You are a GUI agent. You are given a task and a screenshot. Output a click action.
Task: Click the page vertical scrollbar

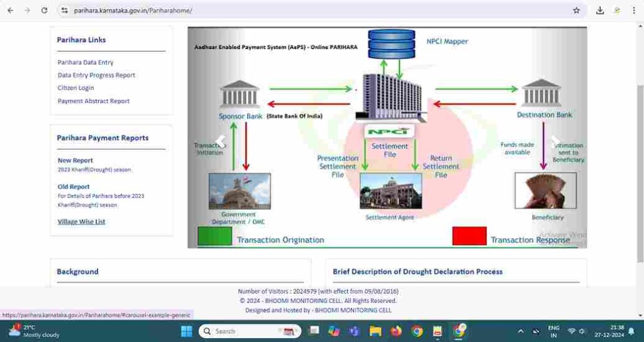pos(640,157)
